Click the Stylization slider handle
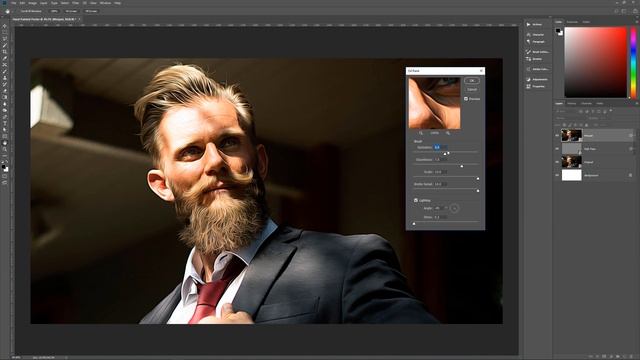 (x=445, y=153)
